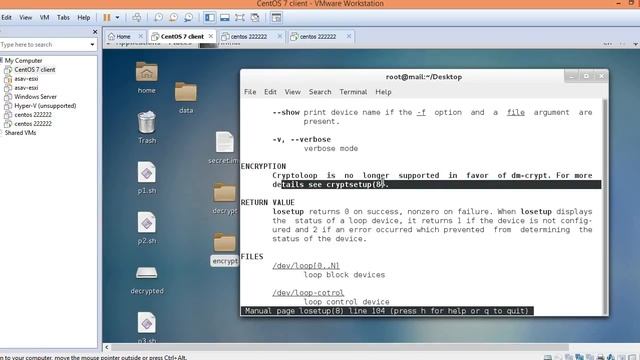Focus the 'Type here to search' field
The width and height of the screenshot is (640, 360).
tap(44, 44)
